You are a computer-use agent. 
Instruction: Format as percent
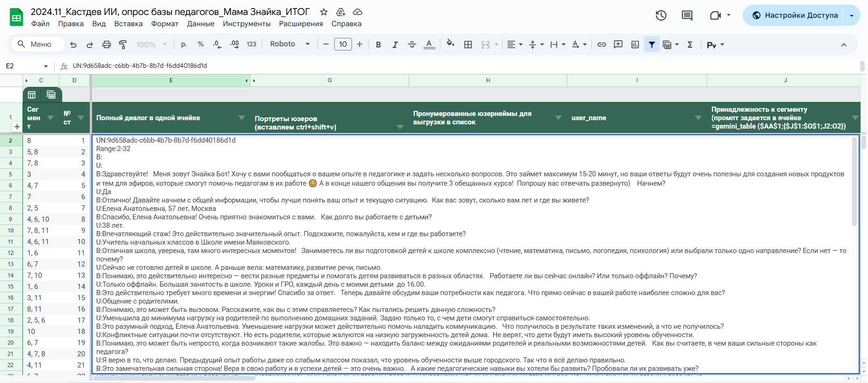201,44
